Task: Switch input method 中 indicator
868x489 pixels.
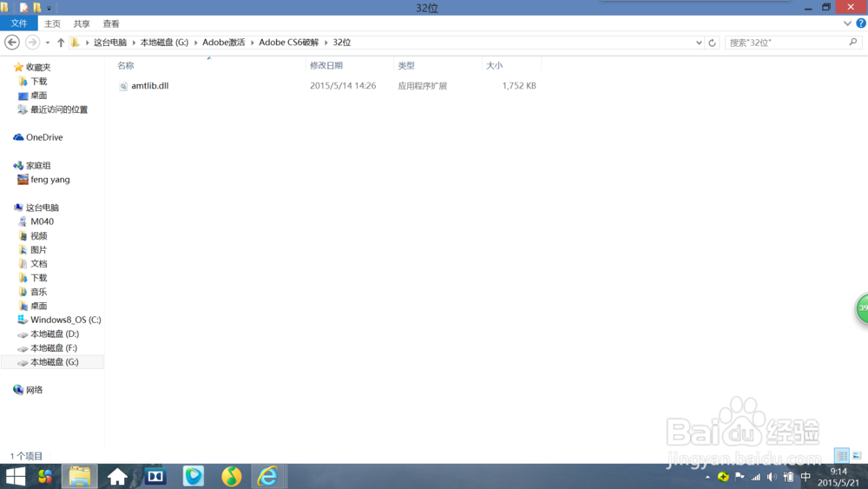Action: coord(806,477)
